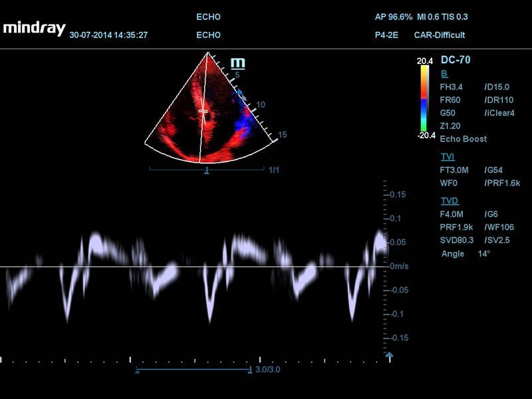The height and width of the screenshot is (399, 532).
Task: Click the FH3.4 frequency parameter
Action: pyautogui.click(x=451, y=87)
